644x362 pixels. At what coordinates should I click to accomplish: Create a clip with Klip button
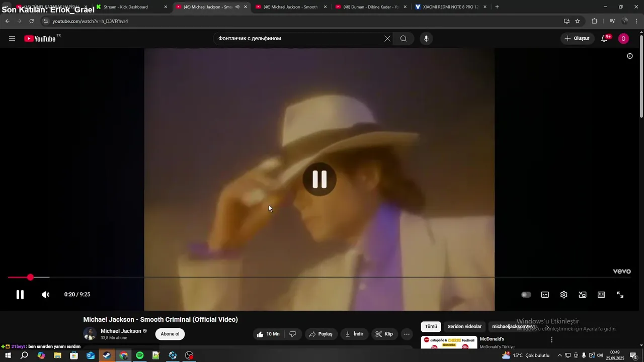pos(384,334)
